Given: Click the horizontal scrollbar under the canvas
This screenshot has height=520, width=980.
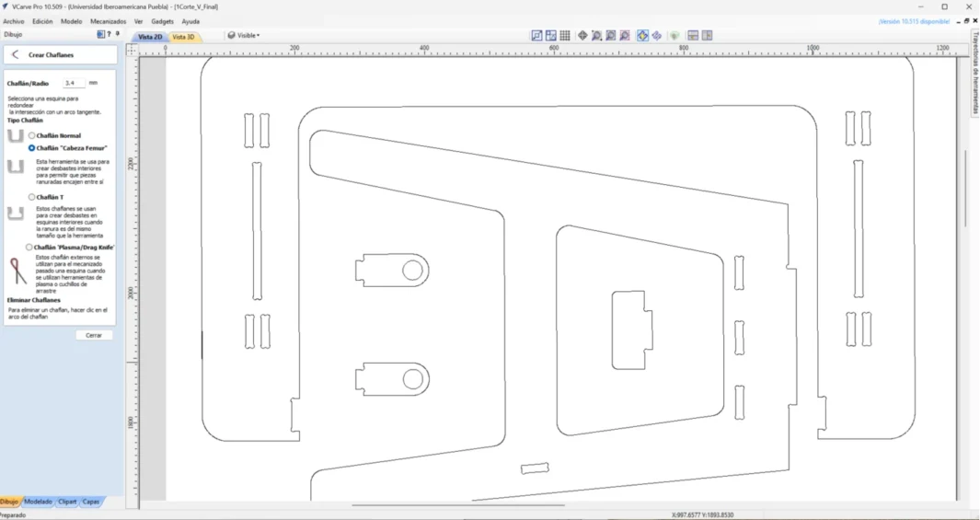Looking at the screenshot, I should tap(458, 504).
